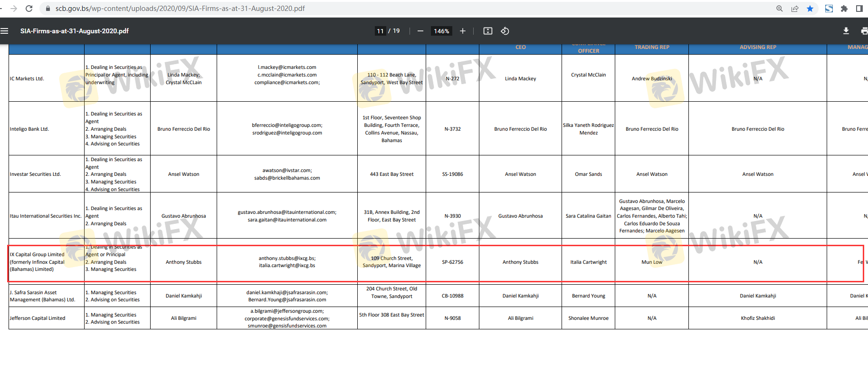Click the fit to page button

click(x=487, y=31)
